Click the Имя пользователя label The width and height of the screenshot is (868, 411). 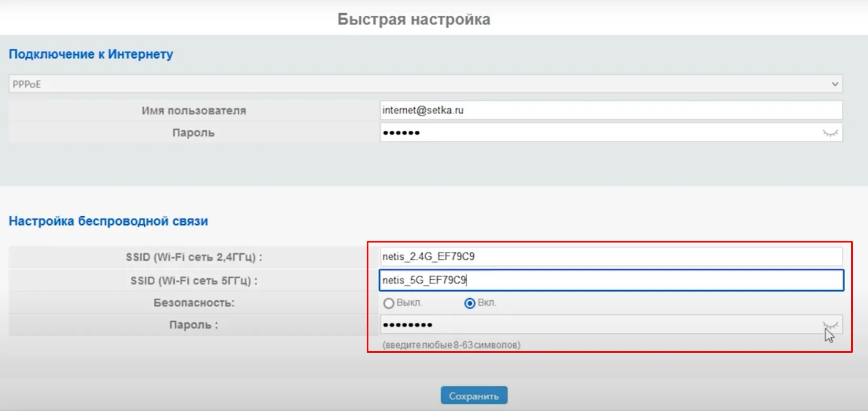tap(194, 111)
